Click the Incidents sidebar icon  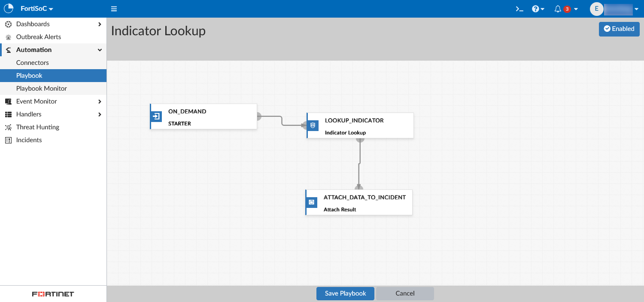click(8, 140)
